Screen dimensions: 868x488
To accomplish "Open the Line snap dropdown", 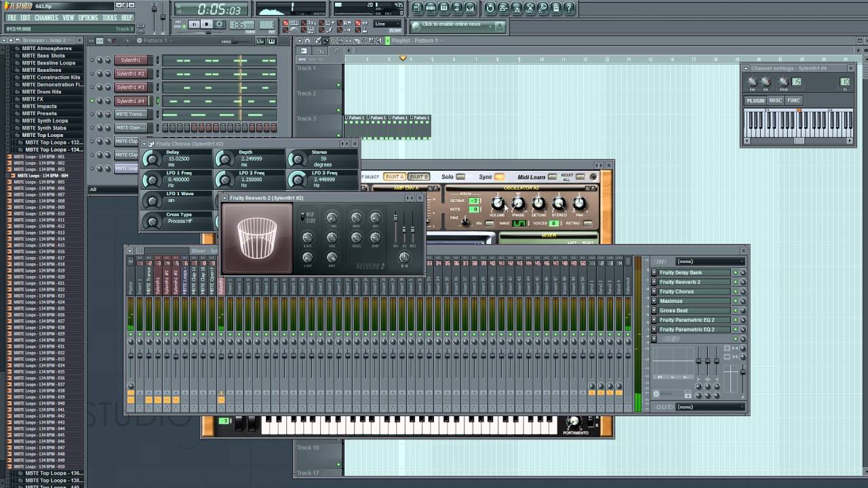I will (389, 24).
